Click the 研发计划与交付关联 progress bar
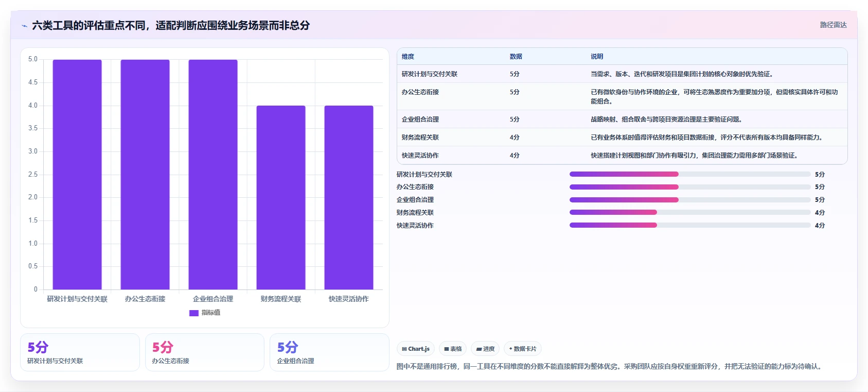 pyautogui.click(x=690, y=174)
